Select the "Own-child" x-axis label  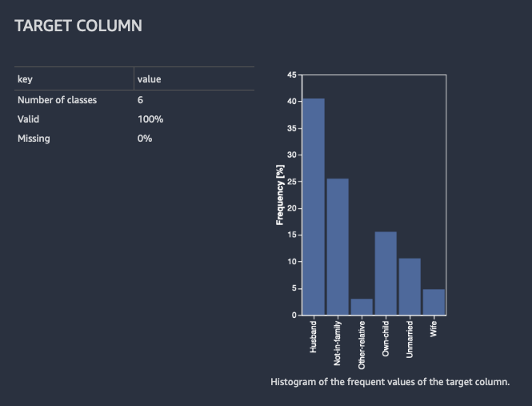(x=386, y=340)
